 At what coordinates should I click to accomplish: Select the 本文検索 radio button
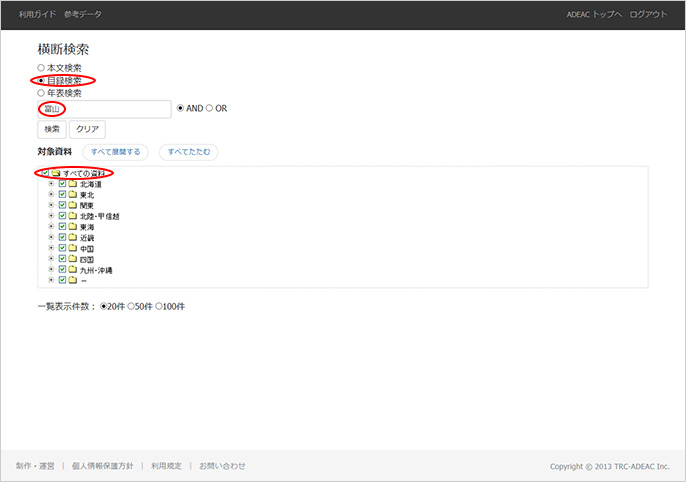coord(41,68)
